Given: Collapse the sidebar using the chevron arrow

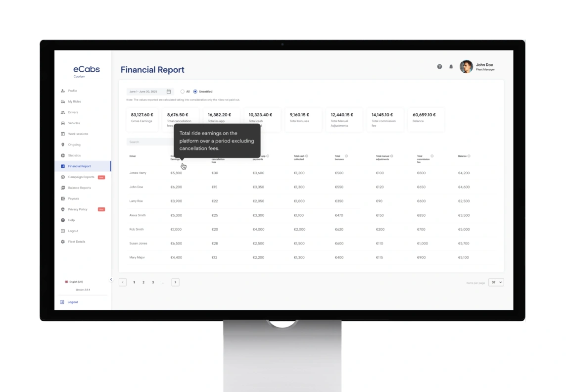Looking at the screenshot, I should pos(111,280).
